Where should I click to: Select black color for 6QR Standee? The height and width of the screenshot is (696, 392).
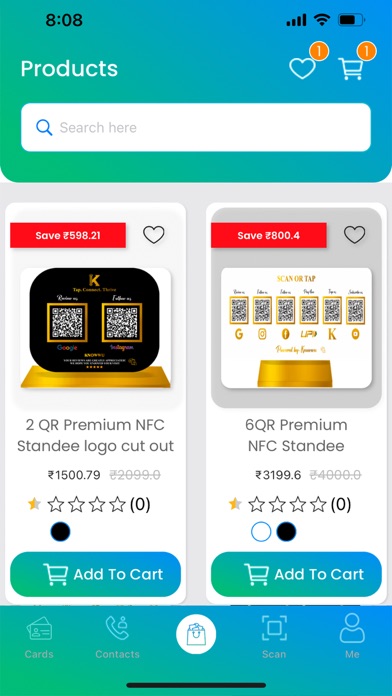tap(286, 531)
